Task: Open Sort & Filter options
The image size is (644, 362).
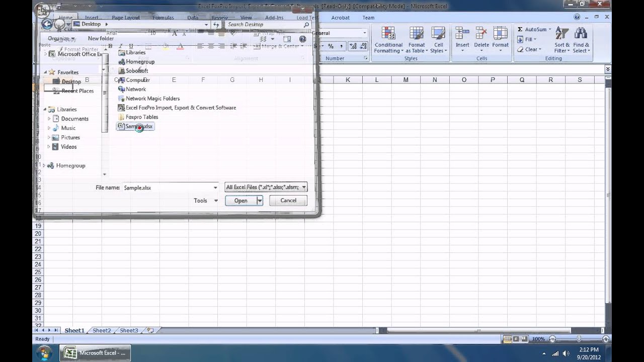Action: [562, 40]
